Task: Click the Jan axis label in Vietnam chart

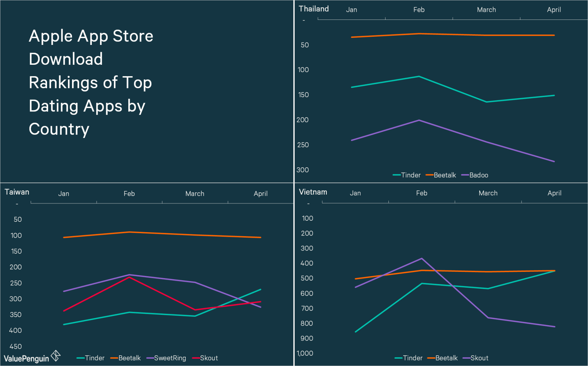Action: [355, 193]
